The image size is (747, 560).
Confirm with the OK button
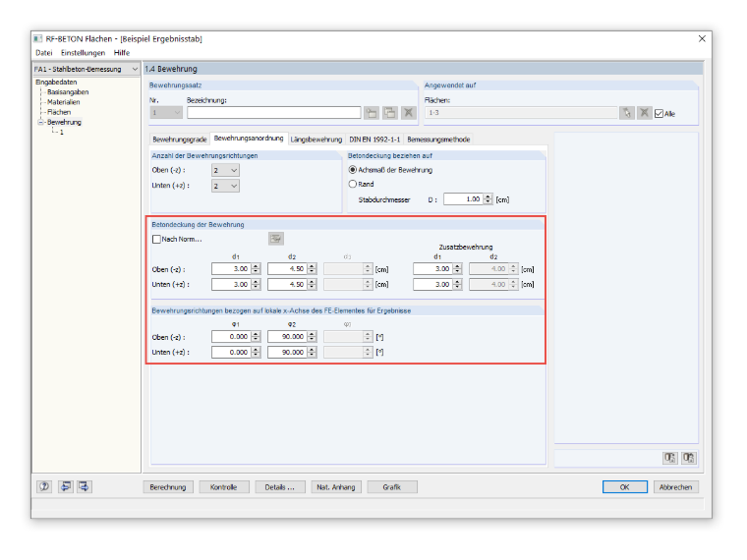tap(624, 487)
